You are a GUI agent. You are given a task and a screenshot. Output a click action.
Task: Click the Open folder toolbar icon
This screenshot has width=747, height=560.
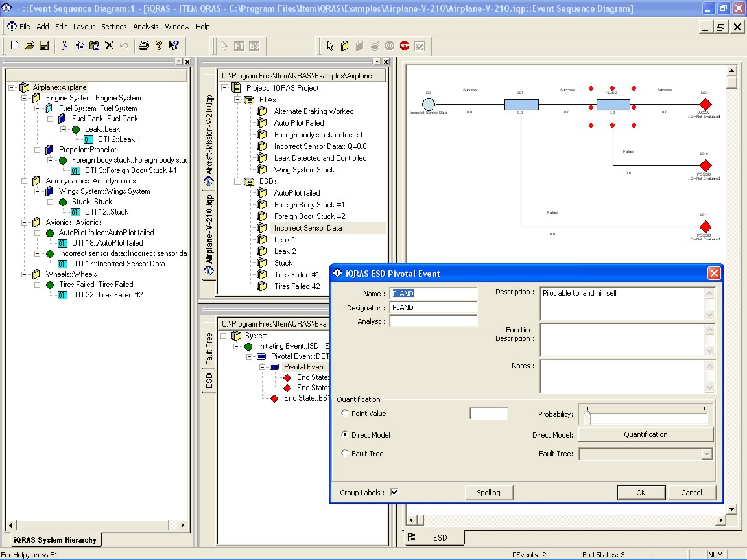point(29,45)
